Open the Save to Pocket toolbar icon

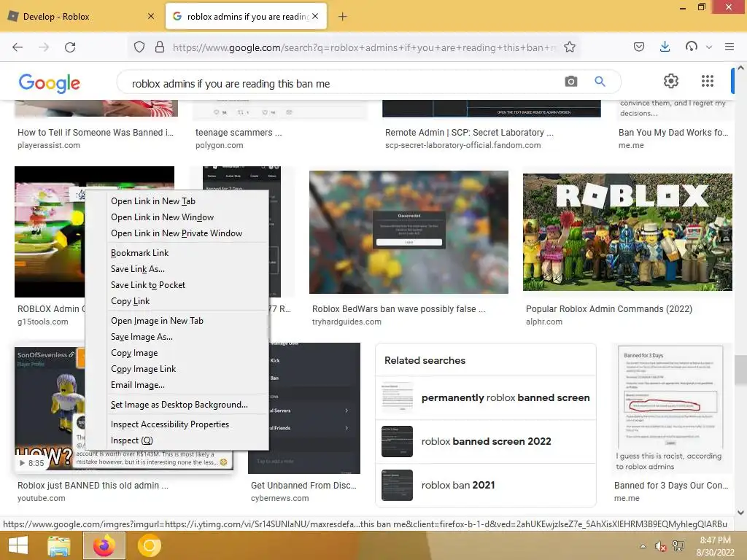point(639,47)
